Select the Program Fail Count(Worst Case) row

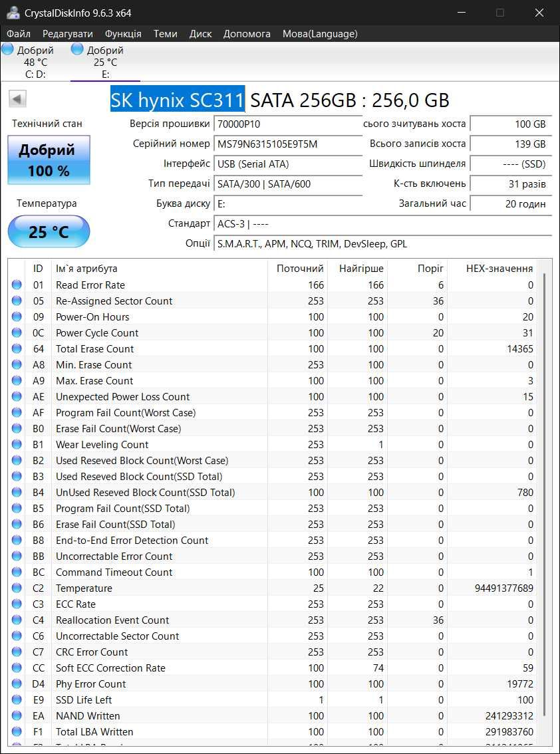tap(273, 412)
